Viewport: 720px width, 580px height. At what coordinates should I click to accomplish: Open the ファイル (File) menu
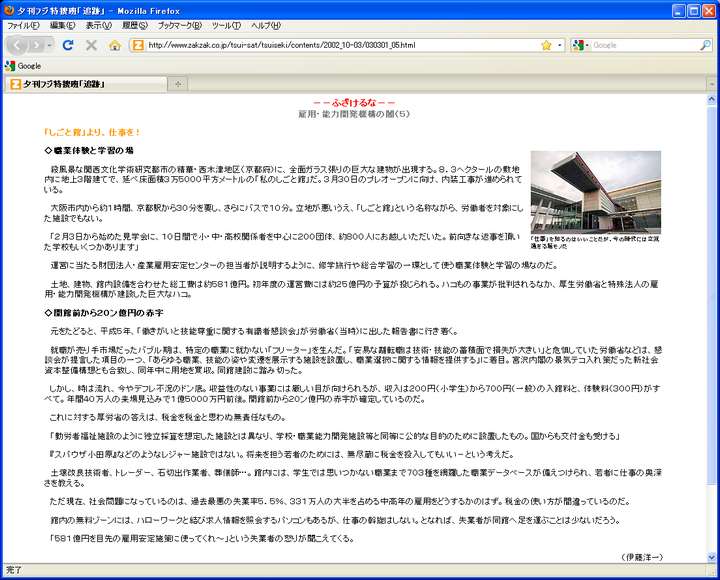tap(22, 25)
